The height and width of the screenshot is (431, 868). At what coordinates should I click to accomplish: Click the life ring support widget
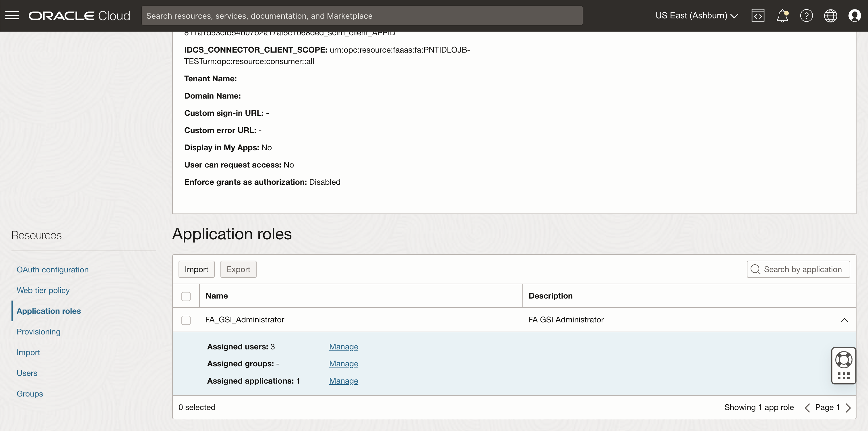pyautogui.click(x=844, y=359)
